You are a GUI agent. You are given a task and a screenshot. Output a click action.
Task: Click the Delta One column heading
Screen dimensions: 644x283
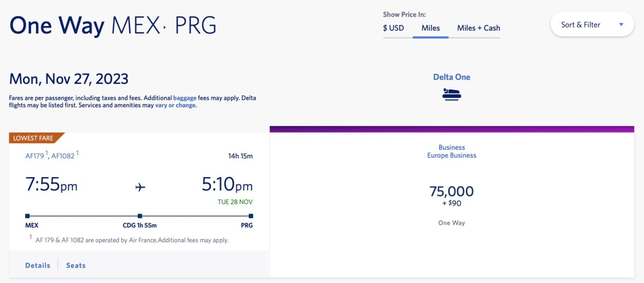tap(452, 77)
